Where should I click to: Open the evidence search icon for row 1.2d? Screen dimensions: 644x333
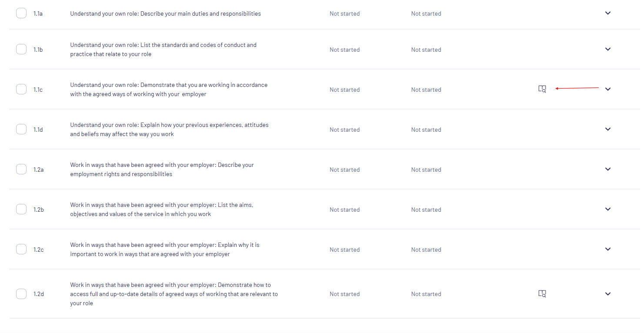pos(542,294)
